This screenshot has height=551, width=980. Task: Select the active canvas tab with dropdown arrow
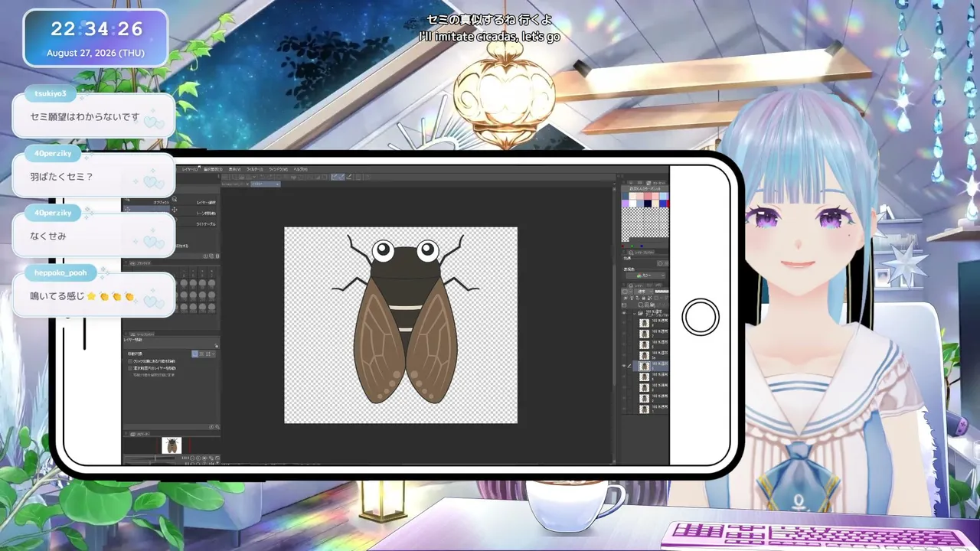click(x=266, y=184)
